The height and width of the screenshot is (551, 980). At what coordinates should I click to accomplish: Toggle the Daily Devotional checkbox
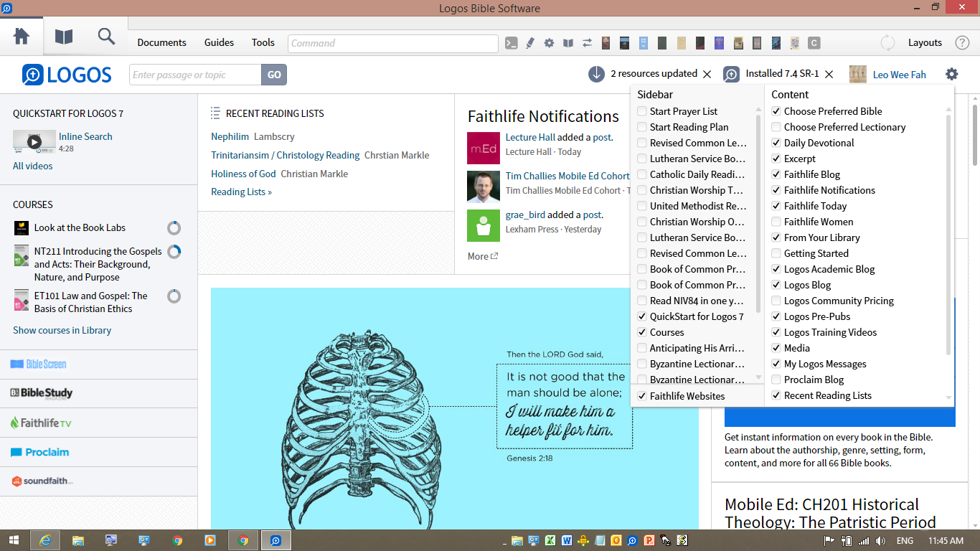(x=776, y=143)
